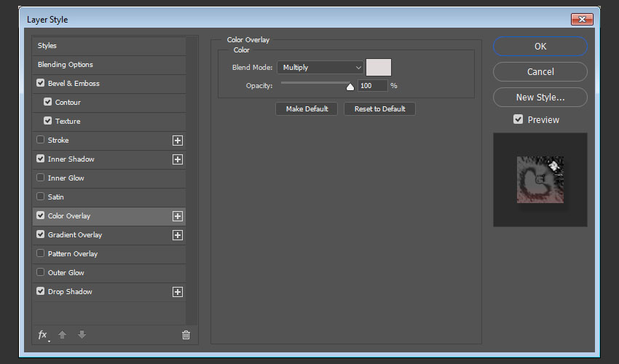Disable the Texture checkbox
The height and width of the screenshot is (364, 619).
[x=48, y=122]
